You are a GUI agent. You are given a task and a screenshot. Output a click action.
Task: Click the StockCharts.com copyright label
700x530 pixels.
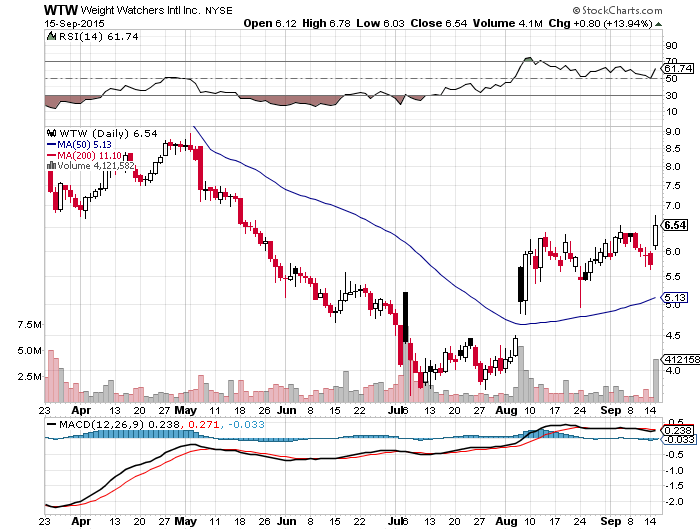(618, 10)
